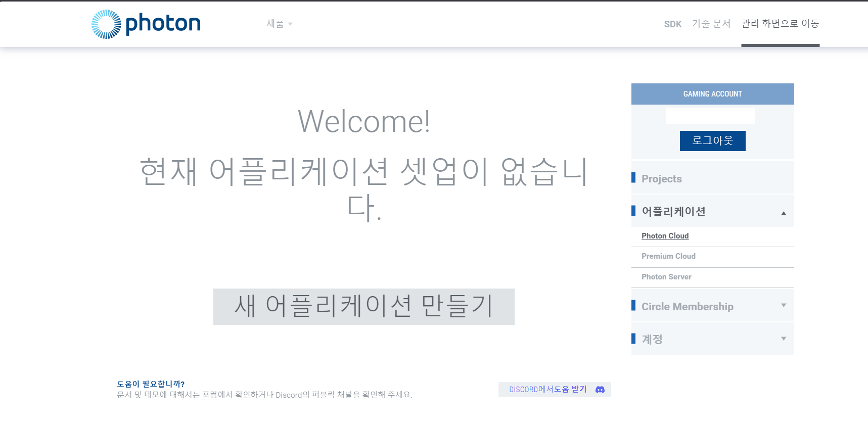Click the GAMING ACCOUNT header
This screenshot has width=868, height=429.
[x=712, y=94]
